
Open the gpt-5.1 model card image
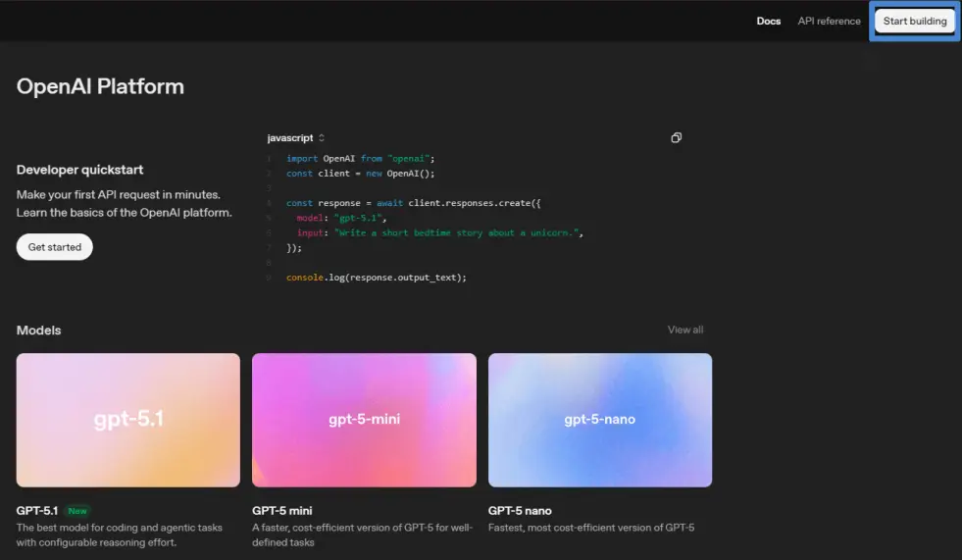(x=128, y=420)
